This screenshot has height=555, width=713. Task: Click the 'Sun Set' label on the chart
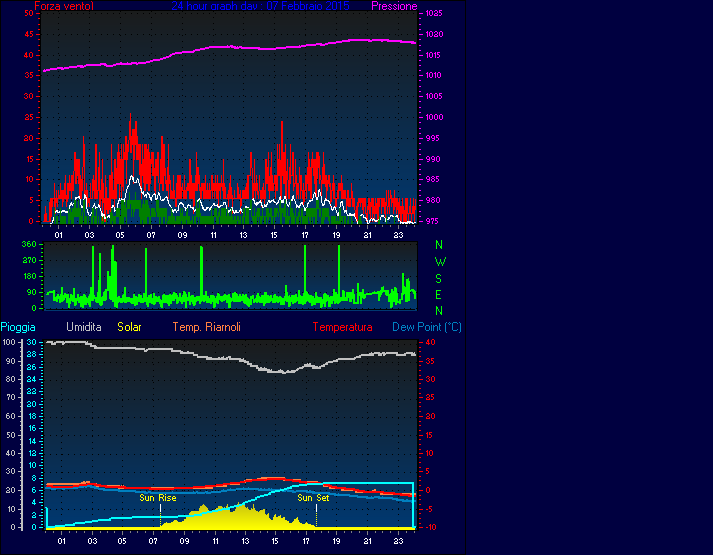[313, 498]
